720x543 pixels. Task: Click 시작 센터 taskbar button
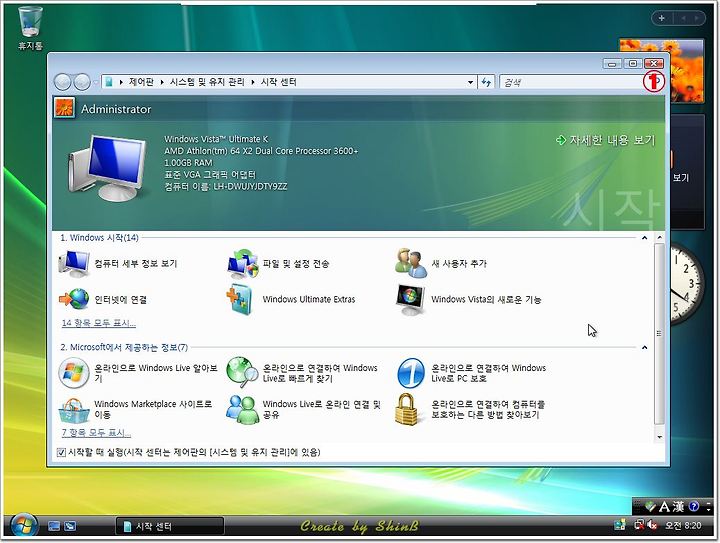(170, 526)
